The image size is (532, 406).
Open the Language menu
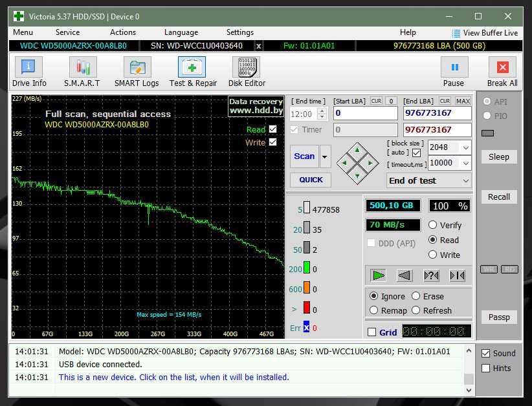tap(181, 32)
